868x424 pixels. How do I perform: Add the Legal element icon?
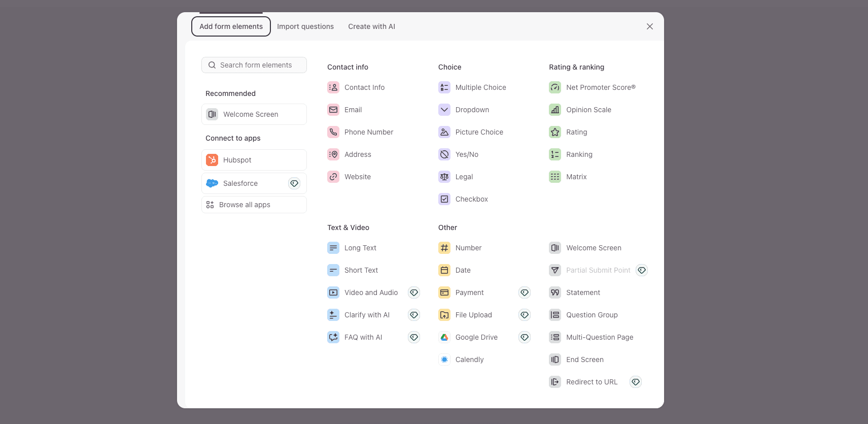coord(444,177)
